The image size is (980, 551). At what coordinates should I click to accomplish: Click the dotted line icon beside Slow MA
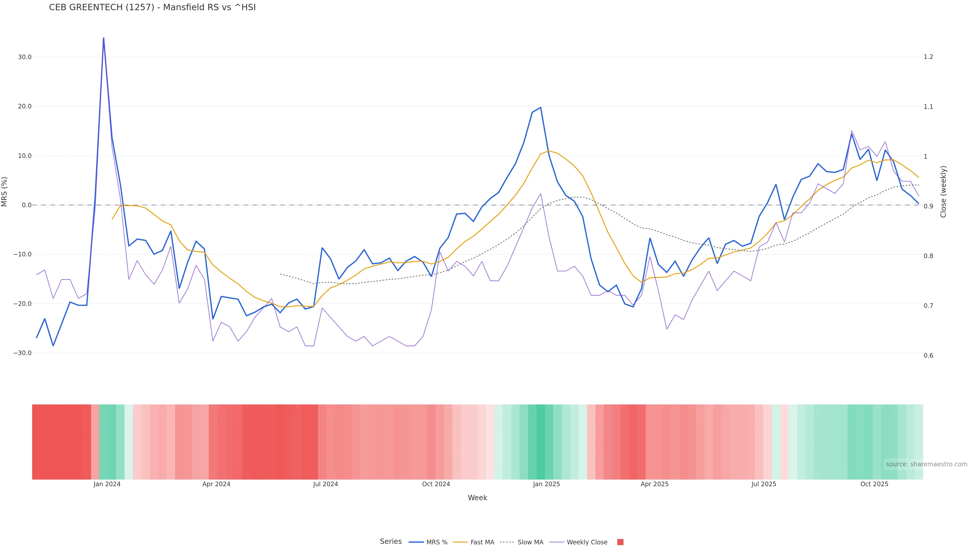pyautogui.click(x=507, y=542)
